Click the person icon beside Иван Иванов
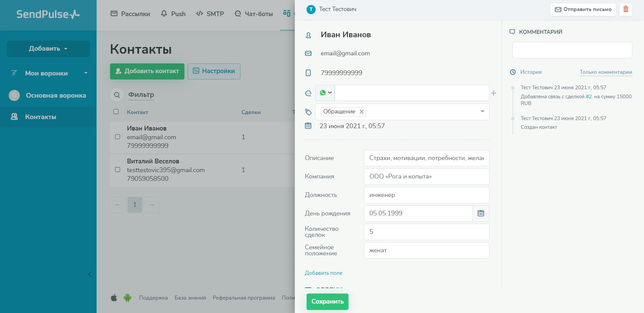The height and width of the screenshot is (313, 644). pos(308,35)
